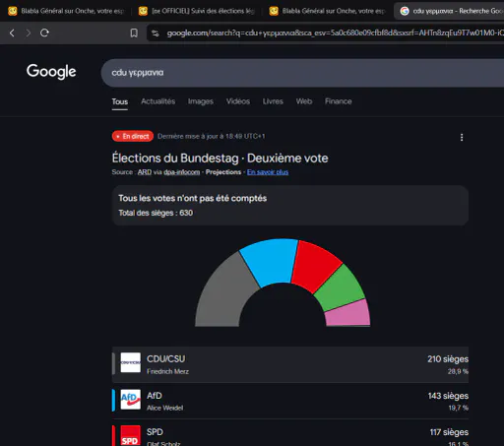Reload the page with the refresh icon
Image resolution: width=504 pixels, height=446 pixels.
coord(44,32)
